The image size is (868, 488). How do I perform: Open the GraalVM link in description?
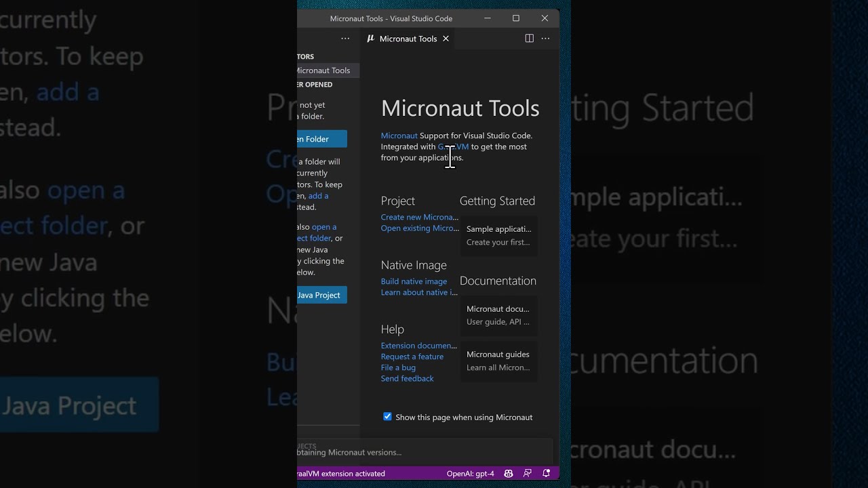[453, 146]
